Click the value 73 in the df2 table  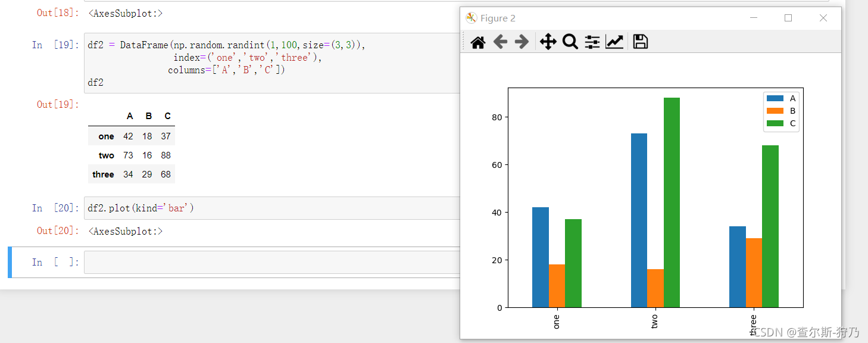tap(128, 155)
